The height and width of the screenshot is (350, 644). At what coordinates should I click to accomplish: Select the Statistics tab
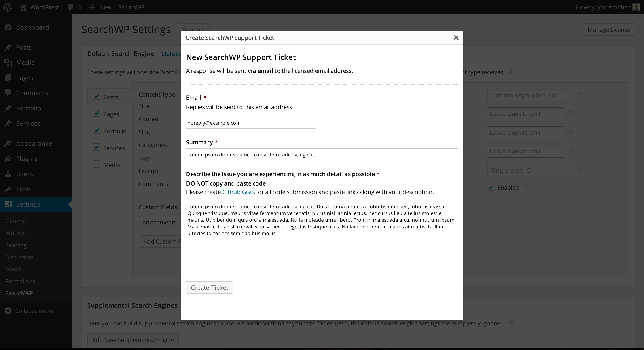tap(172, 53)
